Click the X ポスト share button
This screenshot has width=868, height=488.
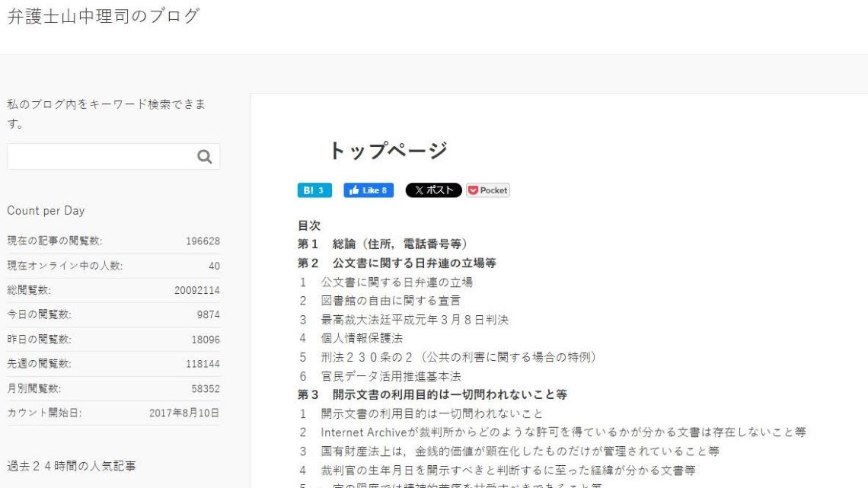433,190
